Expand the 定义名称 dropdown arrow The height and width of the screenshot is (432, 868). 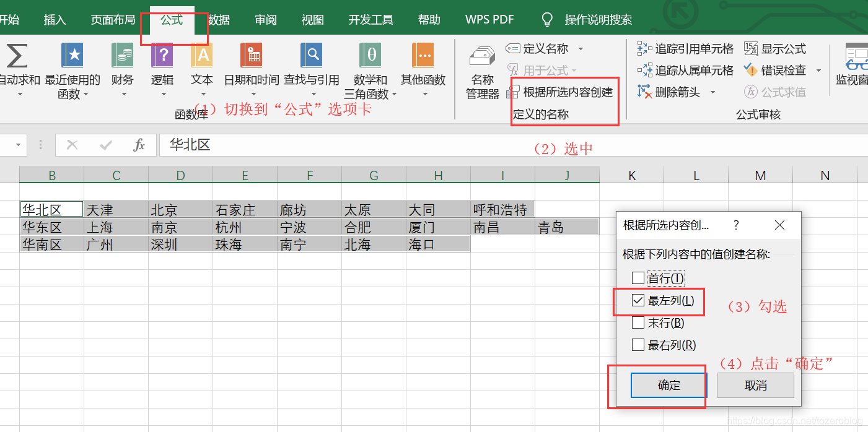coord(580,48)
